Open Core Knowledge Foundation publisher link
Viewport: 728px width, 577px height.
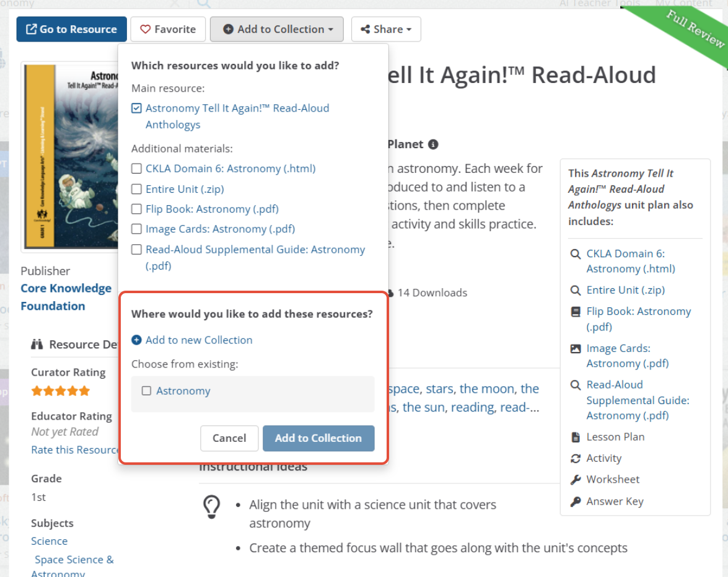pos(66,297)
